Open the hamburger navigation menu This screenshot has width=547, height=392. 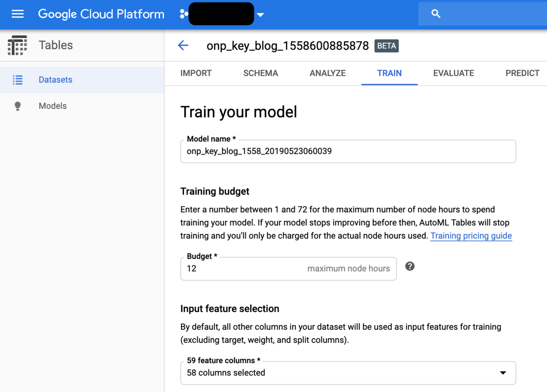(18, 14)
